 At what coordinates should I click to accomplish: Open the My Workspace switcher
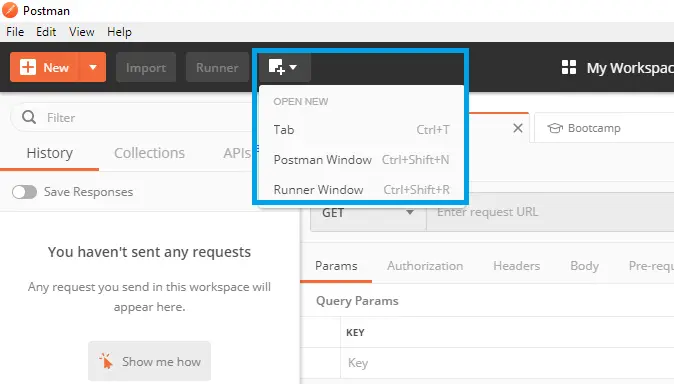point(630,68)
